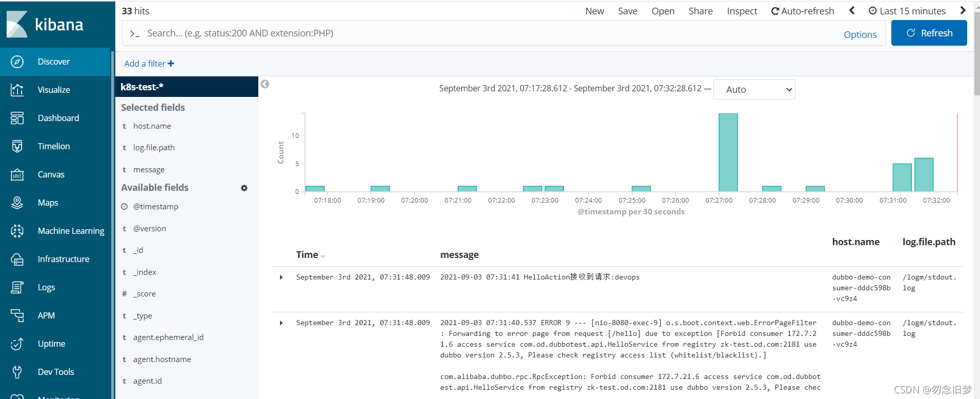Open the k8s-test-* index pattern selector
The image size is (980, 399).
point(187,87)
